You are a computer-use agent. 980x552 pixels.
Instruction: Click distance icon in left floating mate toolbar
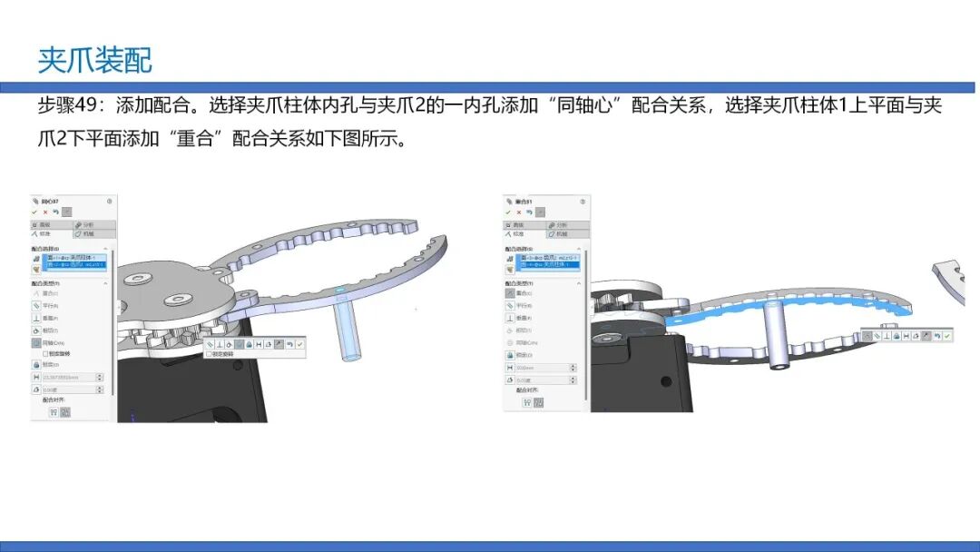pos(259,344)
